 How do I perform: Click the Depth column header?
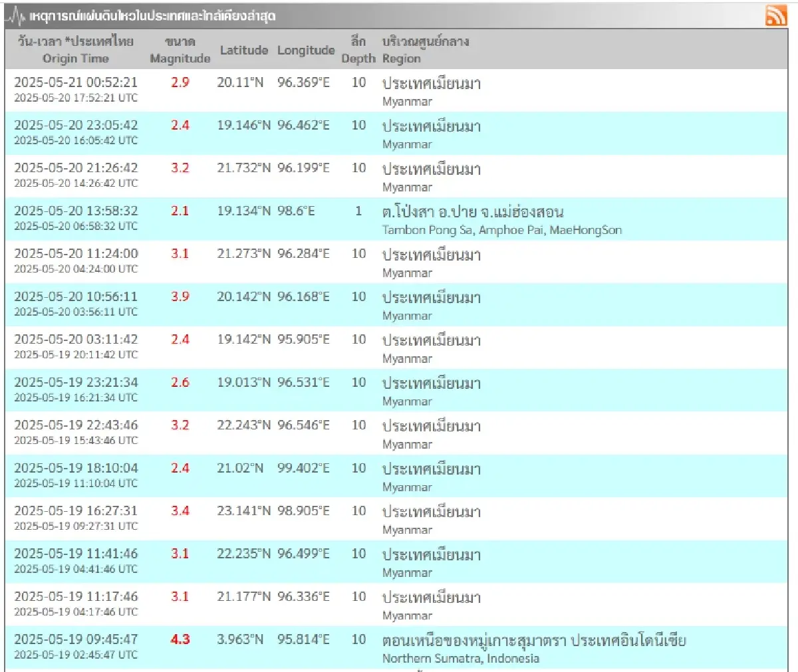[358, 50]
